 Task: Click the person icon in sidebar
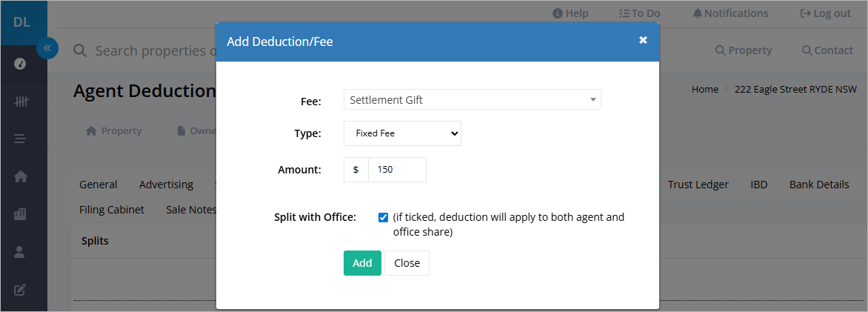(x=20, y=252)
